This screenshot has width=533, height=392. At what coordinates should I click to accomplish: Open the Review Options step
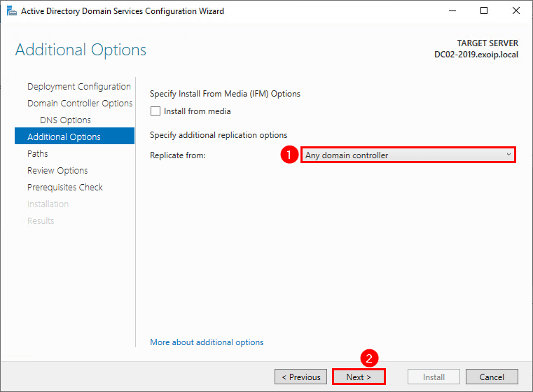[57, 171]
